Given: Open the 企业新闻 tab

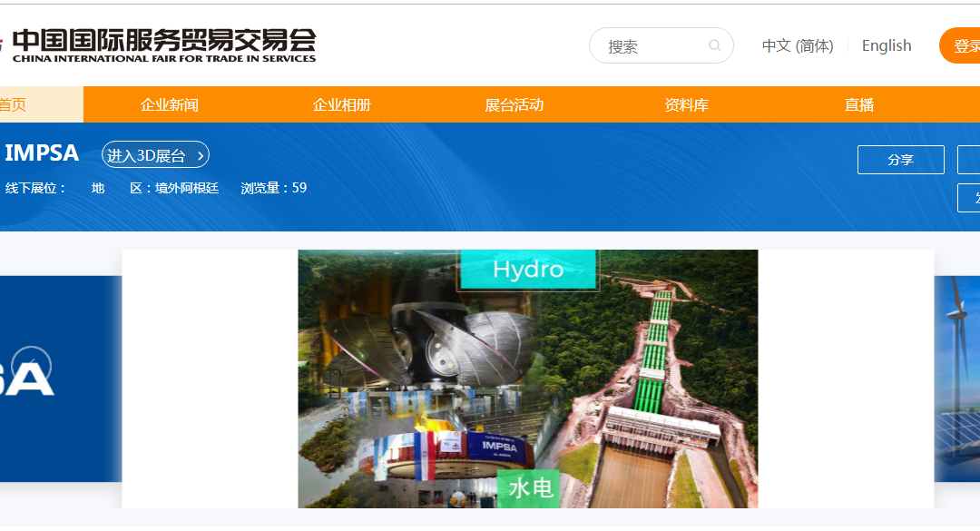Looking at the screenshot, I should coord(170,104).
